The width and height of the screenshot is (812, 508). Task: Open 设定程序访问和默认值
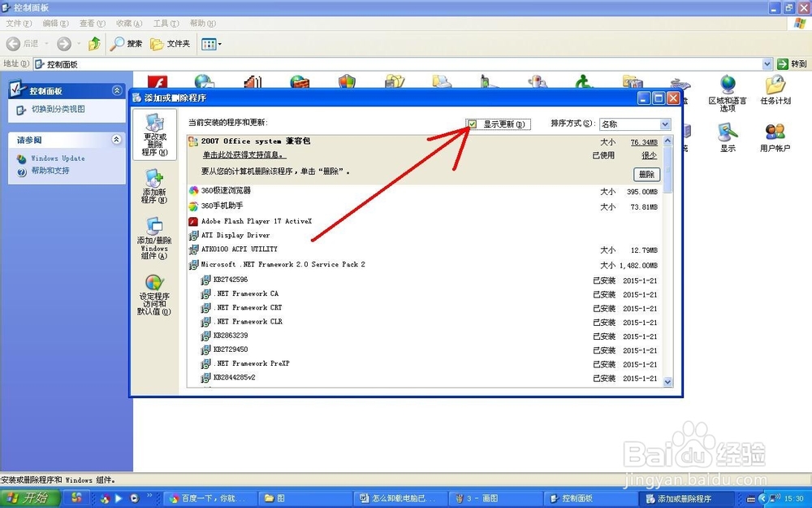click(154, 294)
